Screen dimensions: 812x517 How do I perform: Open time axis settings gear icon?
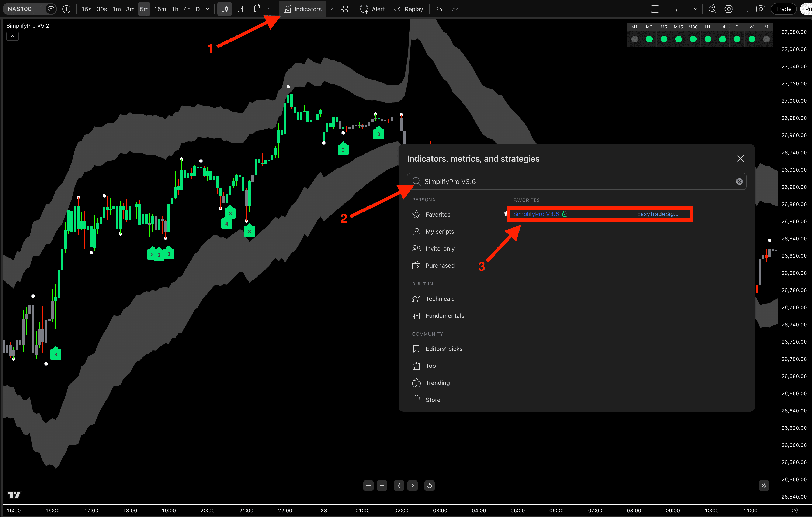795,511
